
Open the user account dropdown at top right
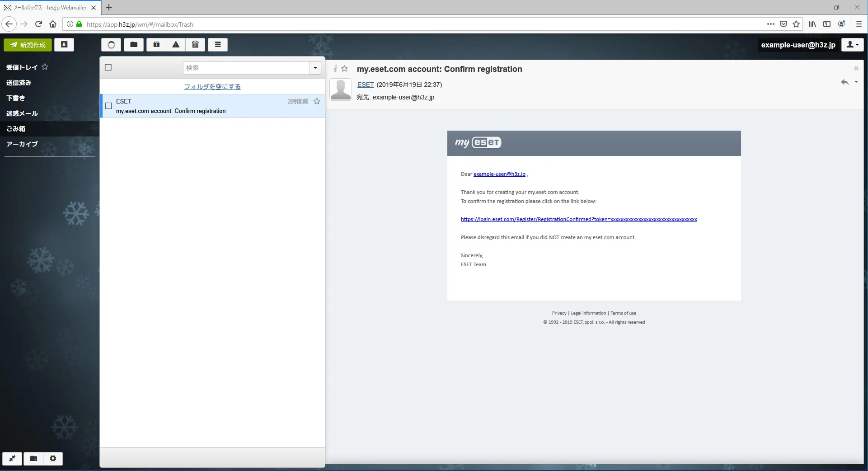click(852, 45)
